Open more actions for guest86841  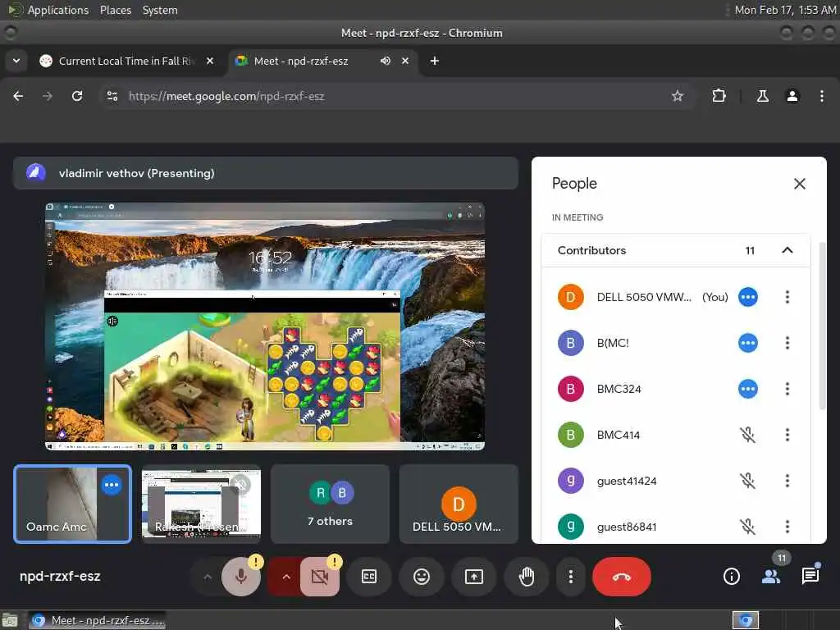tap(787, 527)
